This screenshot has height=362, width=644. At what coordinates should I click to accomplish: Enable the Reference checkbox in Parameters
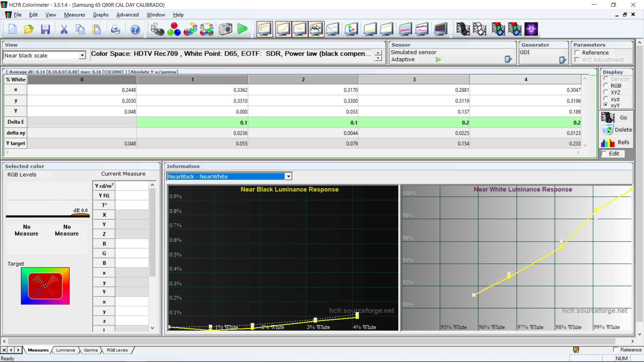click(x=577, y=53)
